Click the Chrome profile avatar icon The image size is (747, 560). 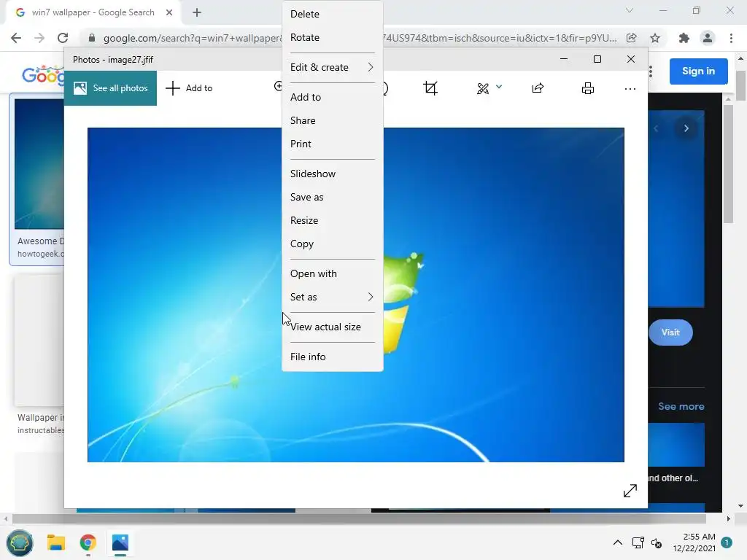point(708,38)
